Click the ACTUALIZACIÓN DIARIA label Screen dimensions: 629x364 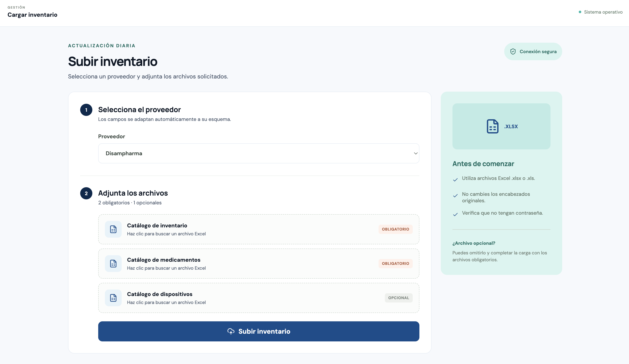click(x=102, y=46)
